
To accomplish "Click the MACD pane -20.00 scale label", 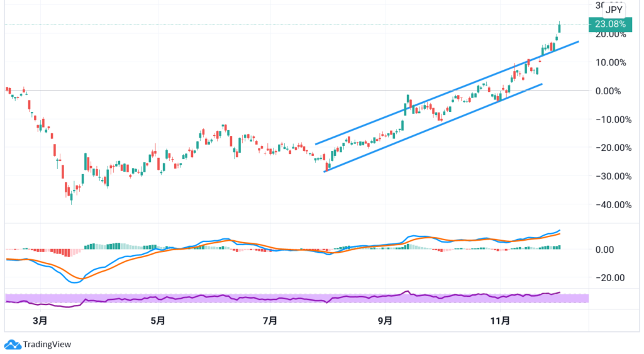I will [x=608, y=278].
